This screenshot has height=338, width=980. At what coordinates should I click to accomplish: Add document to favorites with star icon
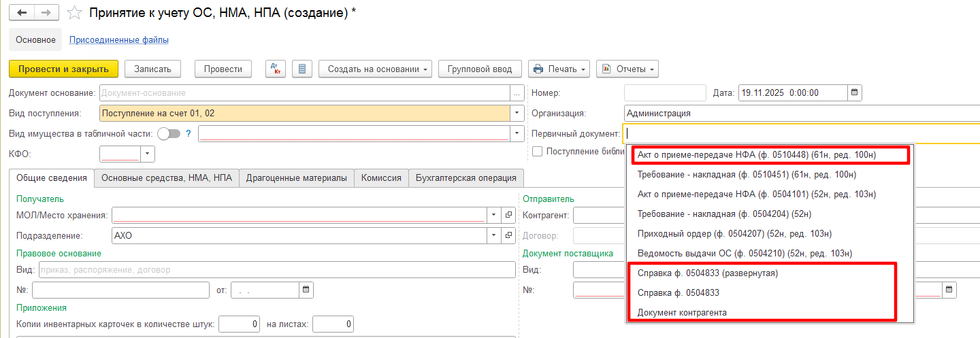[x=75, y=13]
